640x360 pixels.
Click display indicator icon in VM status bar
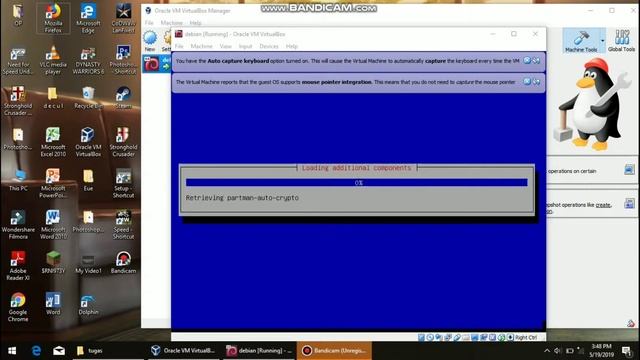tap(475, 337)
